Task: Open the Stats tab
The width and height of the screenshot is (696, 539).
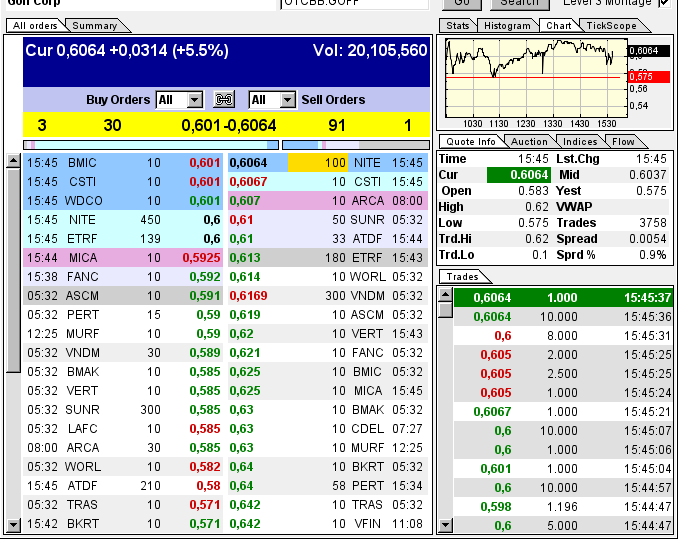Action: (458, 26)
